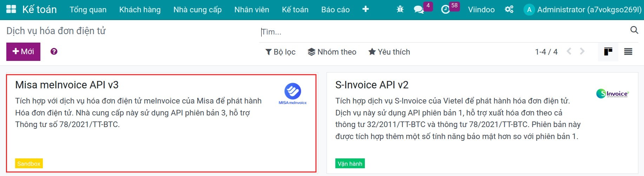This screenshot has width=644, height=176.
Task: Open the Viindoo company switcher
Action: click(x=481, y=10)
